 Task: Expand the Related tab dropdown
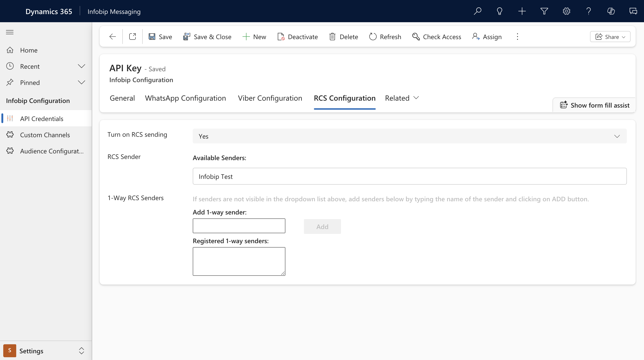click(x=402, y=98)
